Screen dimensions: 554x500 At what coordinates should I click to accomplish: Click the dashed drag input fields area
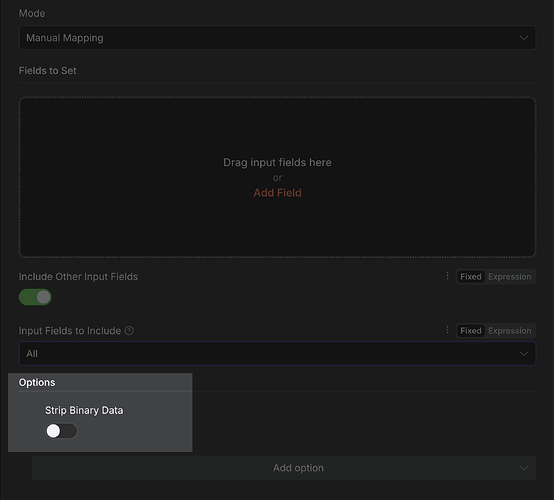(x=277, y=177)
